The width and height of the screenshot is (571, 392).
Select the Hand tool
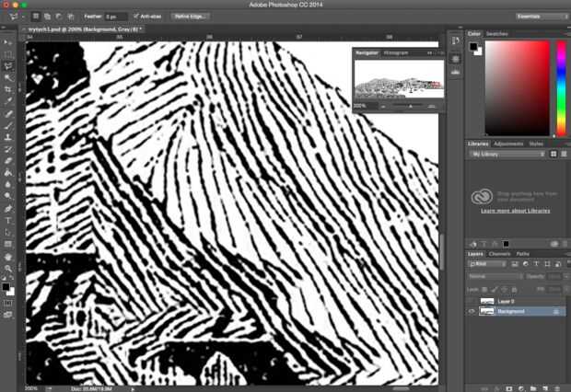click(7, 257)
